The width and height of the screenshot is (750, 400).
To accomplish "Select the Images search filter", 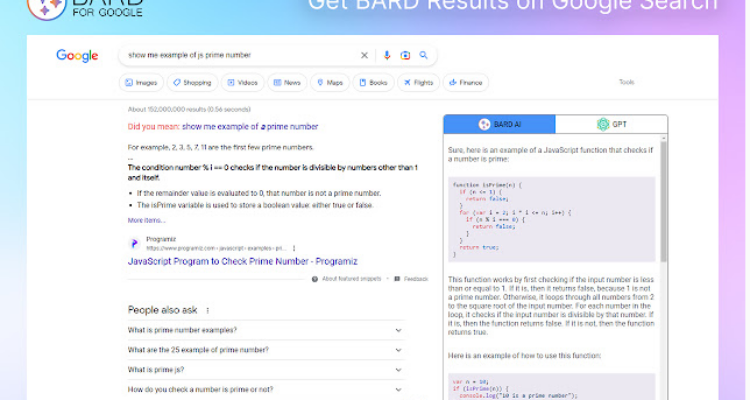I will pos(141,82).
